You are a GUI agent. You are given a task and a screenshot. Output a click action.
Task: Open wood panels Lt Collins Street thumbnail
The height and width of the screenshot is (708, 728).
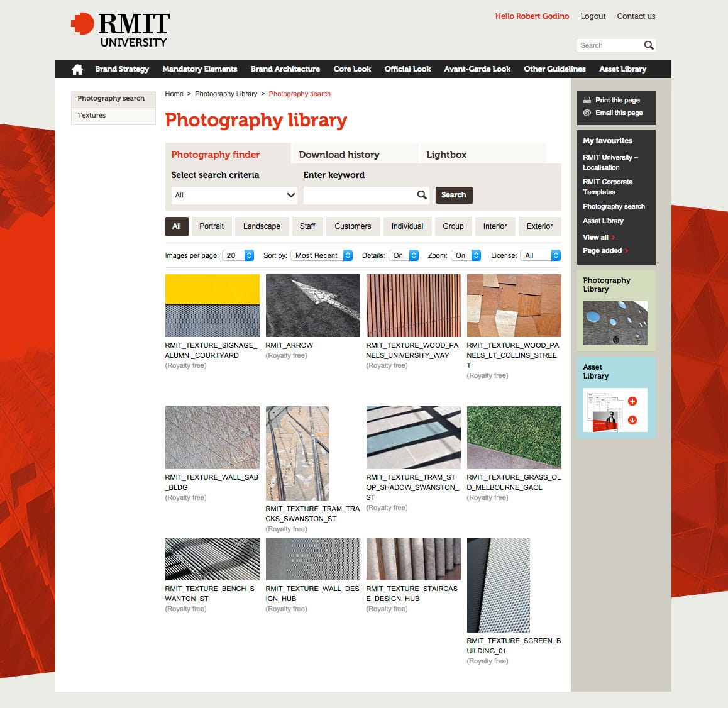(514, 306)
